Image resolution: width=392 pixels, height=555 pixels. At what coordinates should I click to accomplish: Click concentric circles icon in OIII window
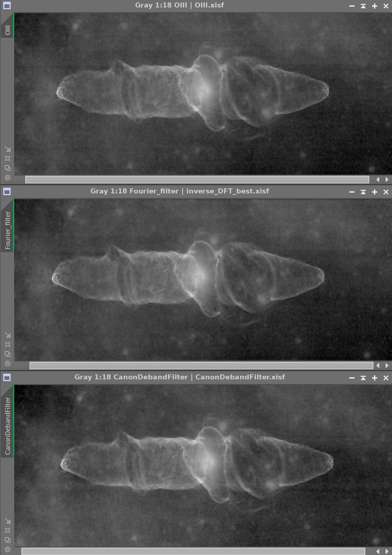[7, 177]
